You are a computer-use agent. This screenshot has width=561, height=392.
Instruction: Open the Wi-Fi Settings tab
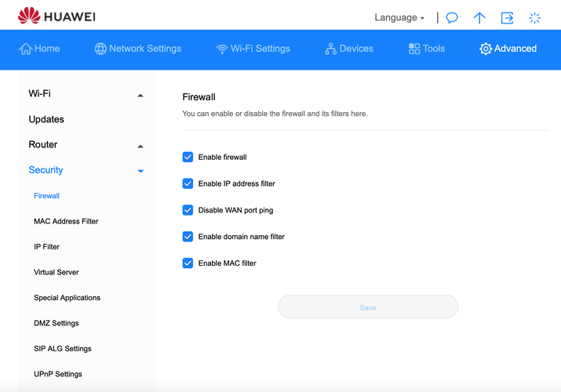tap(253, 49)
